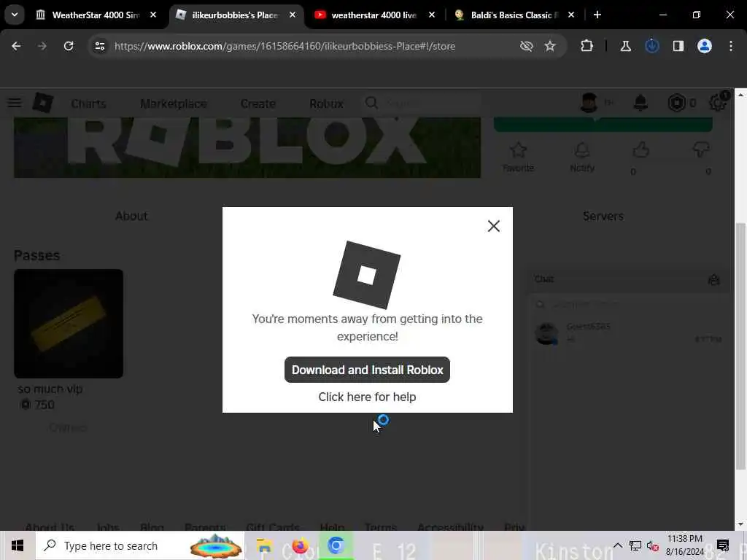Open the Windows action center notifications

(x=723, y=545)
